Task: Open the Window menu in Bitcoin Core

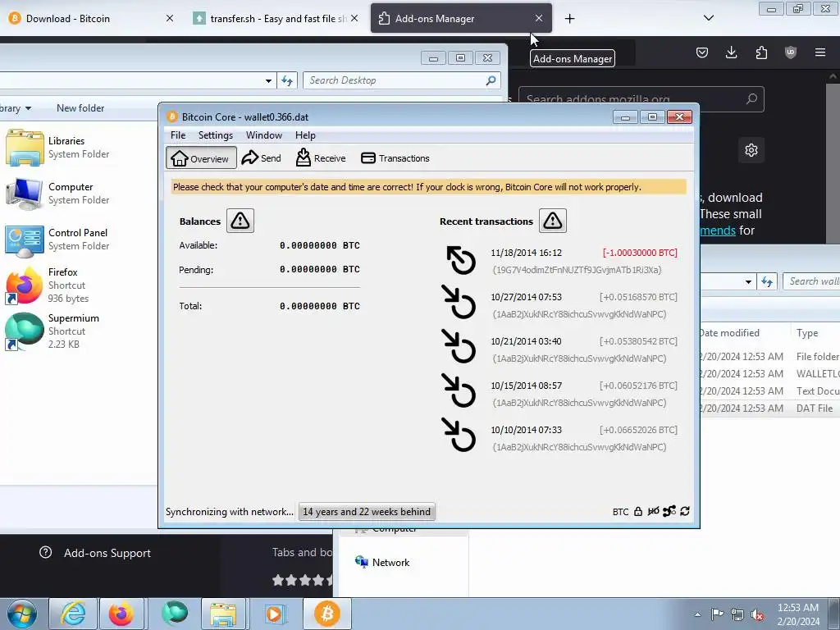Action: click(x=263, y=135)
